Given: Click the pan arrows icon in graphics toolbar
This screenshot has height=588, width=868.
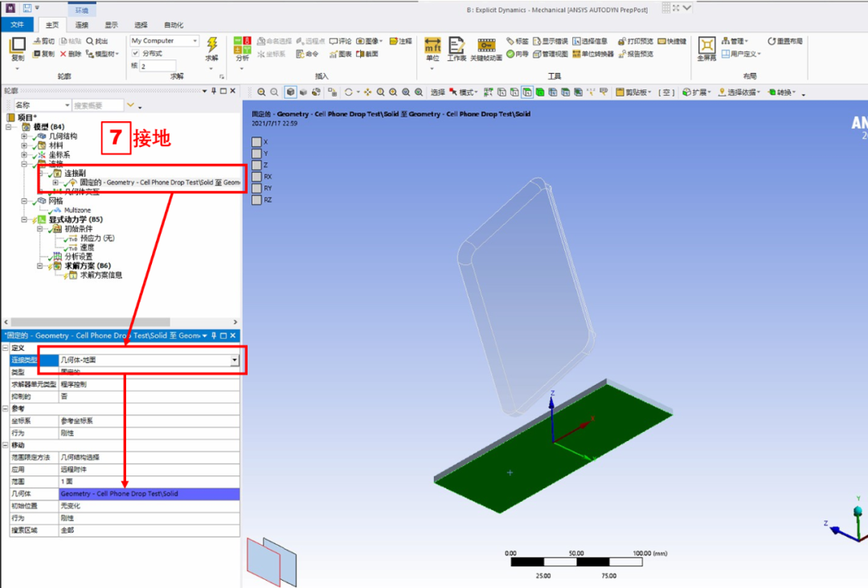Looking at the screenshot, I should click(x=367, y=92).
